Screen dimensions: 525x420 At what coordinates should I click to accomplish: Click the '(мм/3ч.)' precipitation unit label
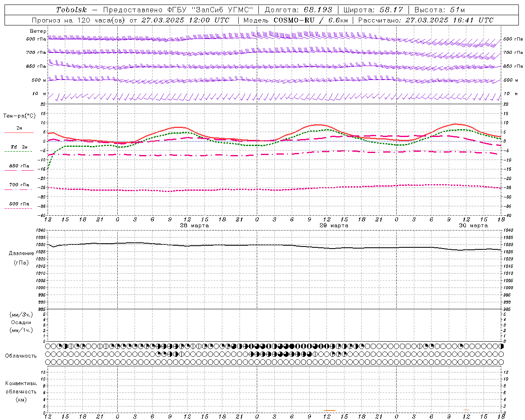[21, 315]
